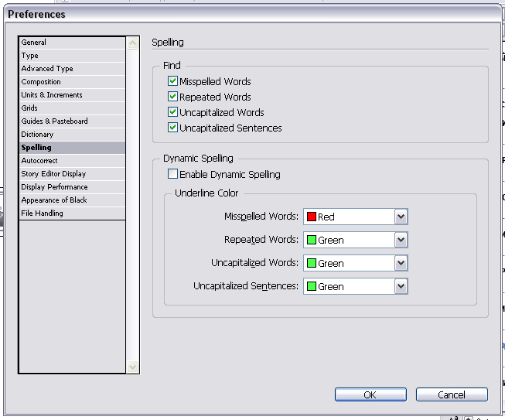Open File Handling preferences
The image size is (505, 420).
[x=72, y=213]
